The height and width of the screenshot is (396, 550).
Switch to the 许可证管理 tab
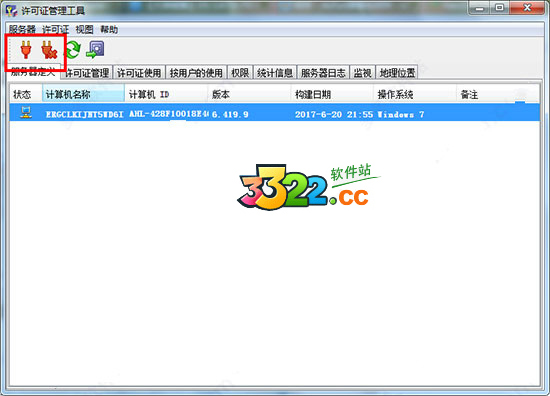[87, 73]
